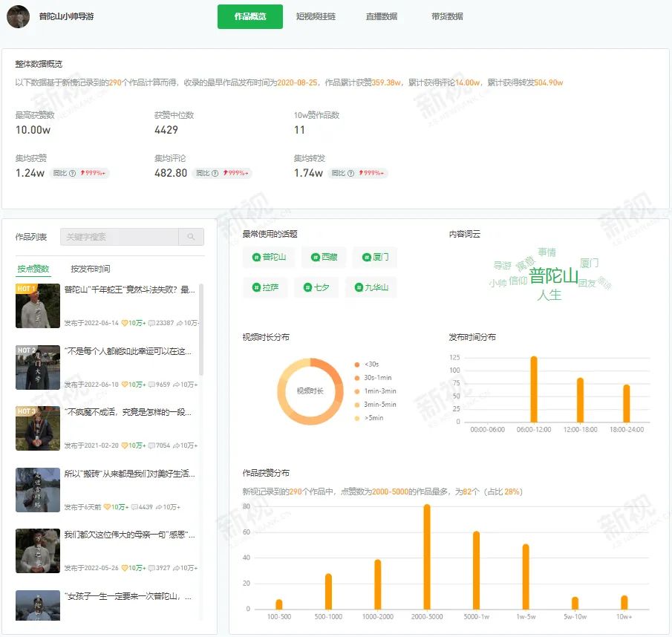Click the 06:00-12:00 publish time bar
672x637 pixels.
(x=534, y=389)
